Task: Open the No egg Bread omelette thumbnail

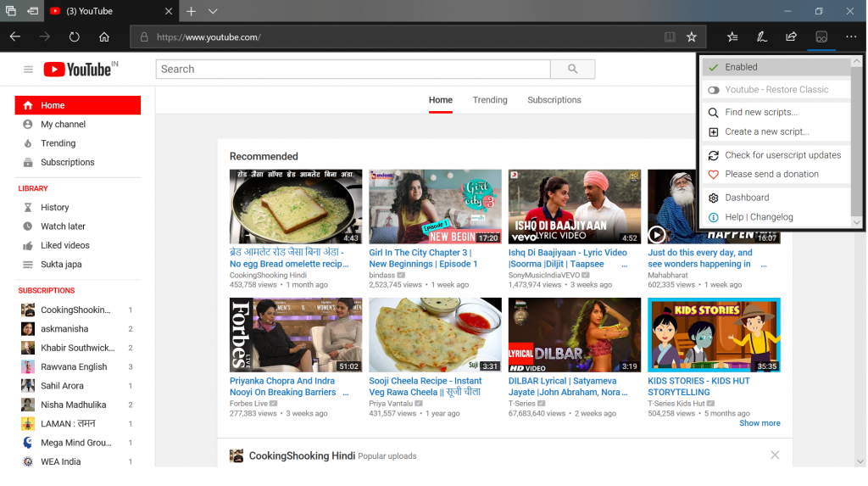Action: click(x=296, y=207)
